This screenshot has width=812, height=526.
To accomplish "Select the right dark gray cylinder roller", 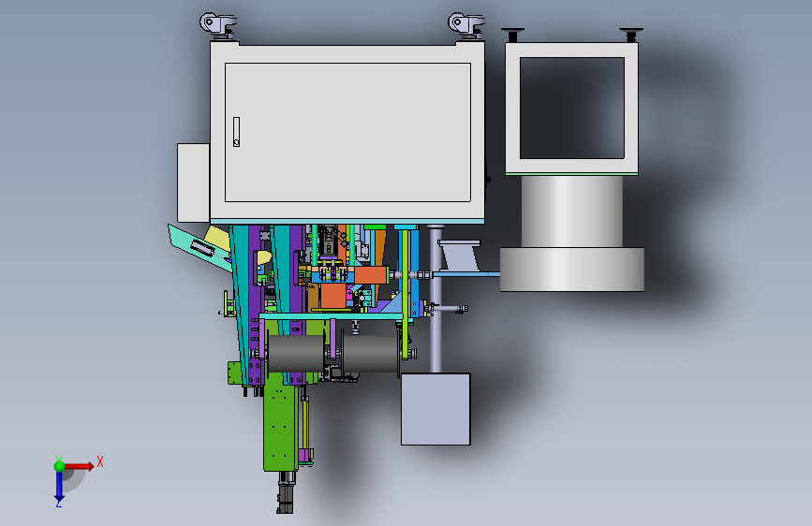I will (371, 354).
